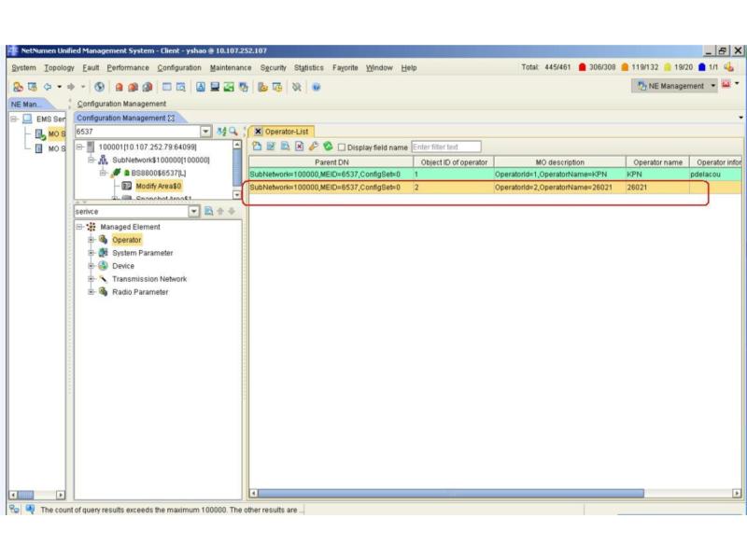The width and height of the screenshot is (747, 560).
Task: Open the NE Management dropdown
Action: click(712, 86)
